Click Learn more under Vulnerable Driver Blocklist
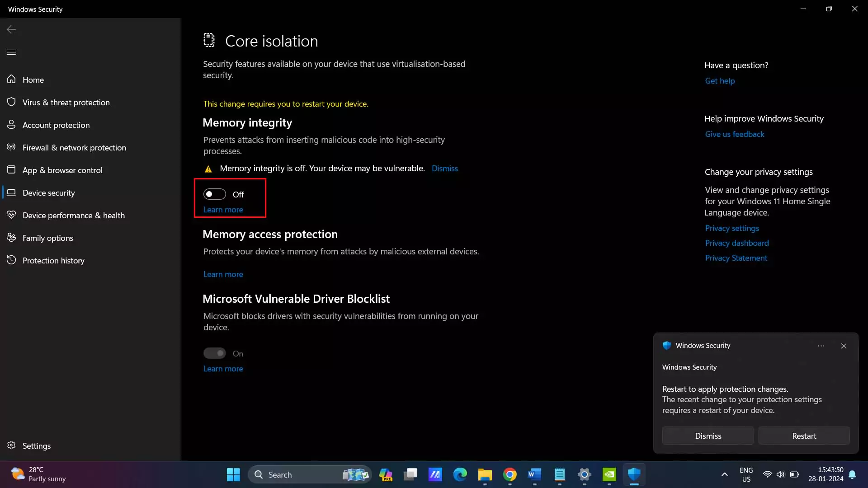 pyautogui.click(x=223, y=369)
